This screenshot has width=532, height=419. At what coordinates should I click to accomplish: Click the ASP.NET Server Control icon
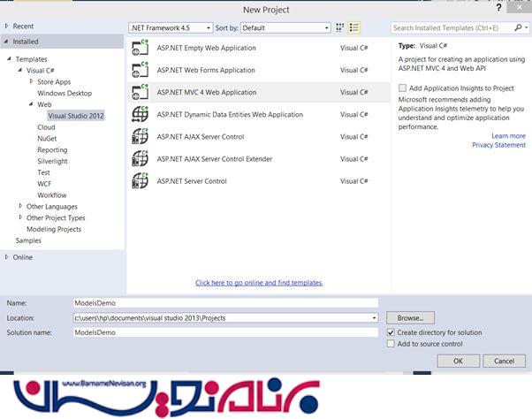point(140,180)
